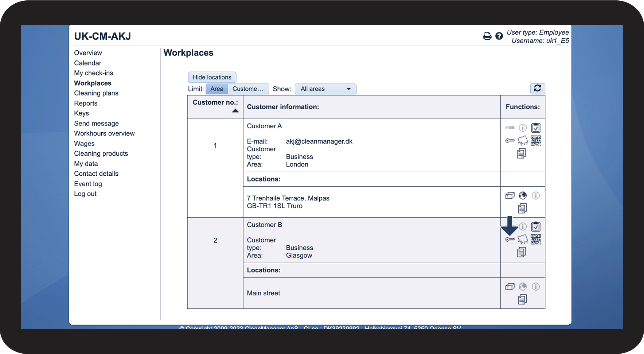
Task: Click Customer A's key icon
Action: click(x=510, y=141)
